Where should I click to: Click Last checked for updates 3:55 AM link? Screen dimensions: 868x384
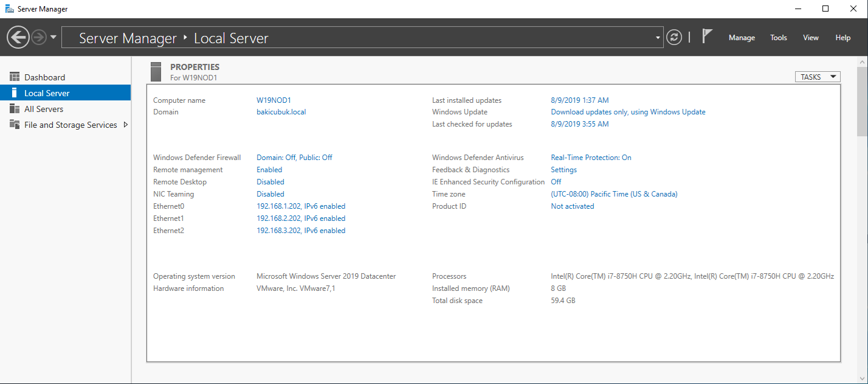[x=580, y=124]
